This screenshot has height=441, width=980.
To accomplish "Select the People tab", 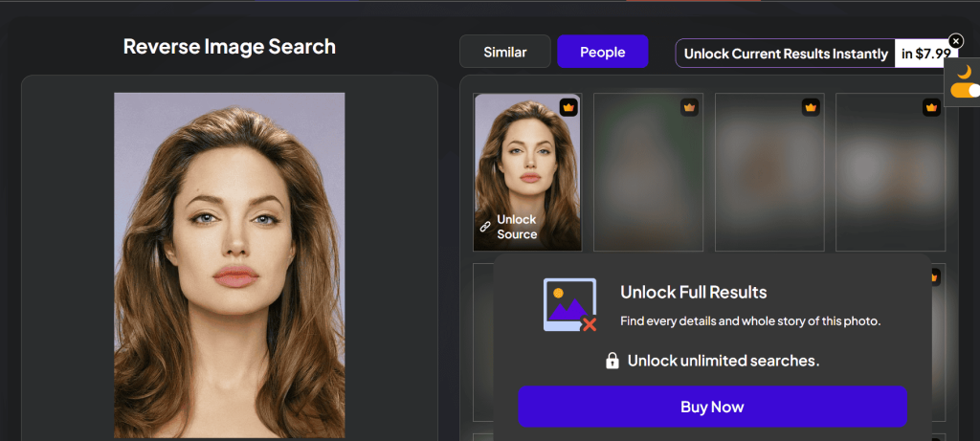I will (603, 52).
